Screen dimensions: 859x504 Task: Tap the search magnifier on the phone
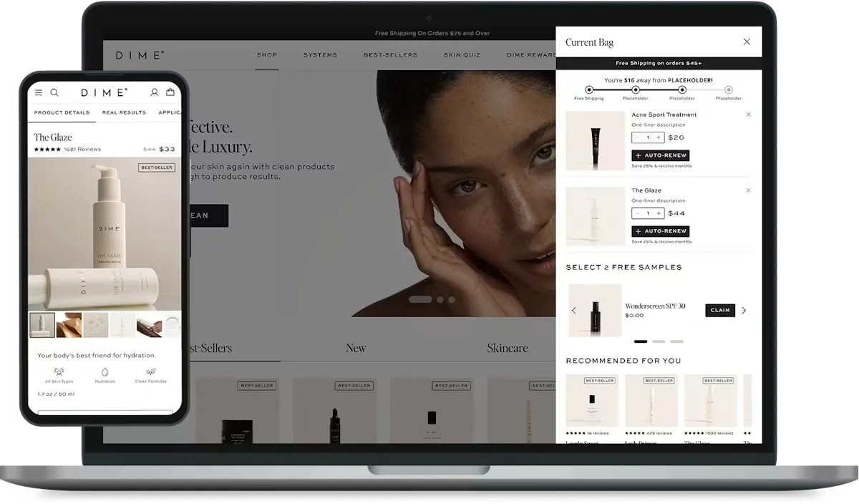tap(54, 92)
